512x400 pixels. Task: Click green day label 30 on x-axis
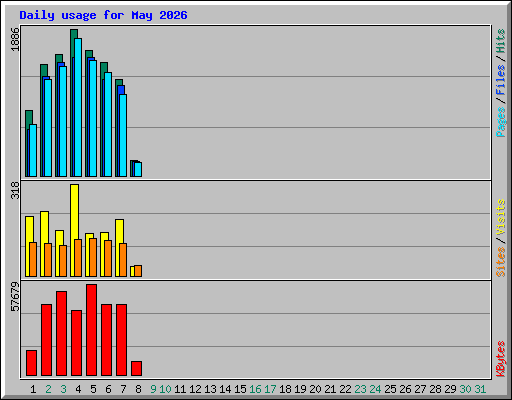(465, 389)
